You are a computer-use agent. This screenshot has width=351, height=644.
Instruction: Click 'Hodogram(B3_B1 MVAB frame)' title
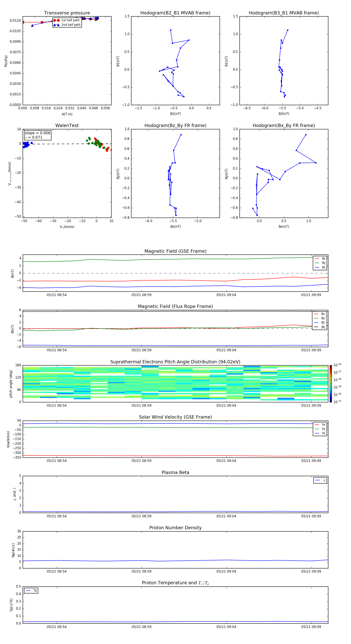pos(284,13)
